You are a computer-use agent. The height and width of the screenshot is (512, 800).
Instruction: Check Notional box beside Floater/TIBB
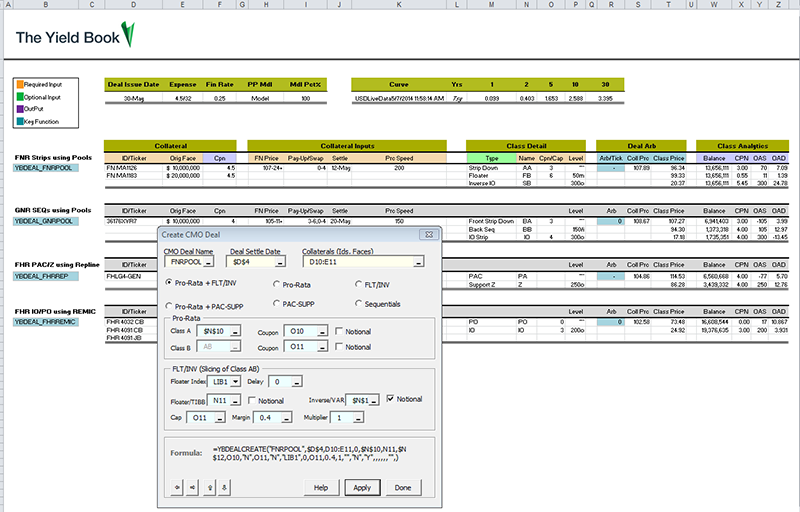(x=252, y=401)
